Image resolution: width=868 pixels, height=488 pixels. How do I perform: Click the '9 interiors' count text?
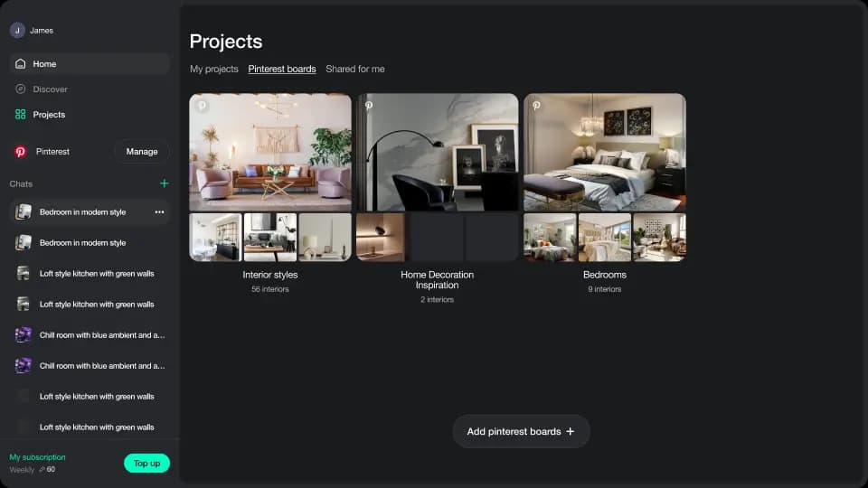[605, 289]
